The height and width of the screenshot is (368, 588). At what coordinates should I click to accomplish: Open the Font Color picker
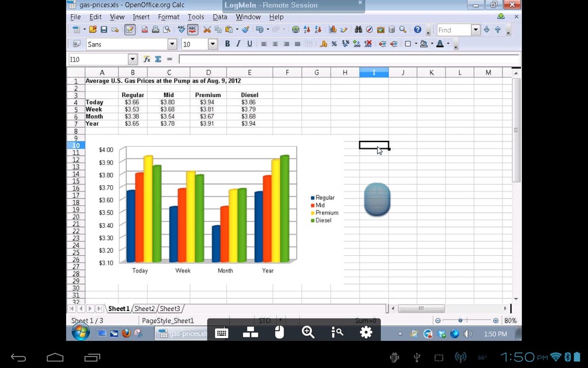[440, 44]
